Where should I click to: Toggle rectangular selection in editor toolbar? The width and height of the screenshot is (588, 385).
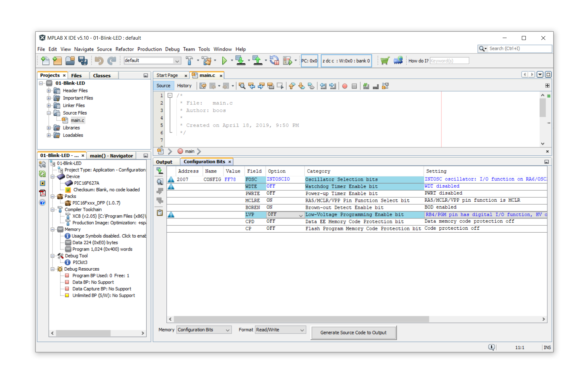tap(280, 86)
